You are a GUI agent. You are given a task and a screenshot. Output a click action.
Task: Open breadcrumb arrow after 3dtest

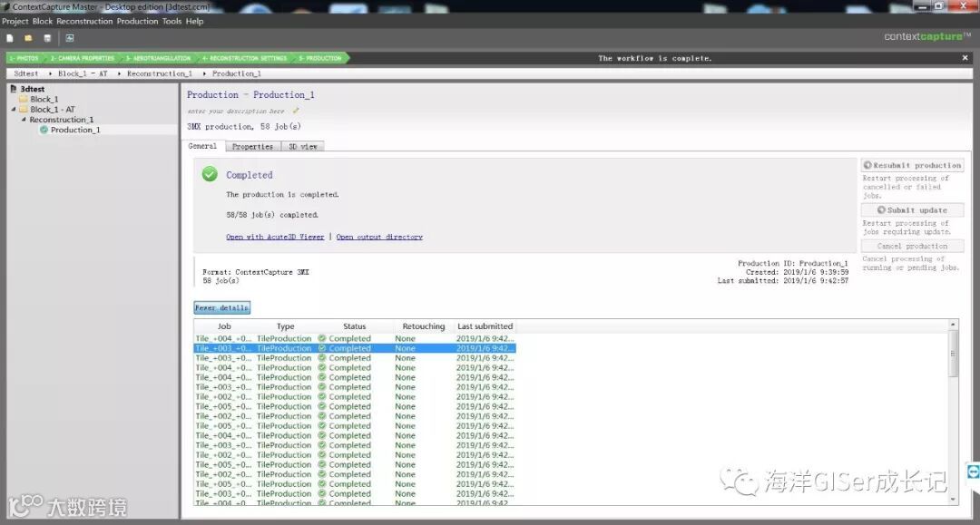(x=50, y=73)
